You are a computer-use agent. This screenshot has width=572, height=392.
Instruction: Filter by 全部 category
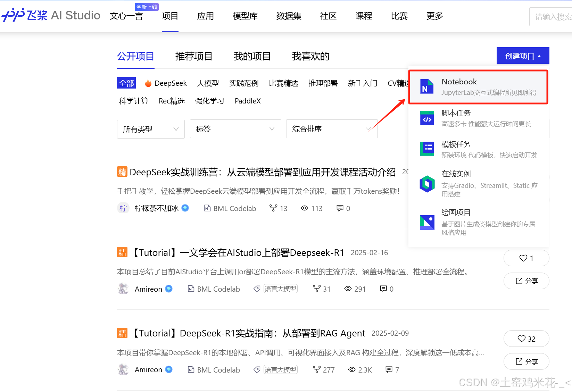click(x=126, y=83)
